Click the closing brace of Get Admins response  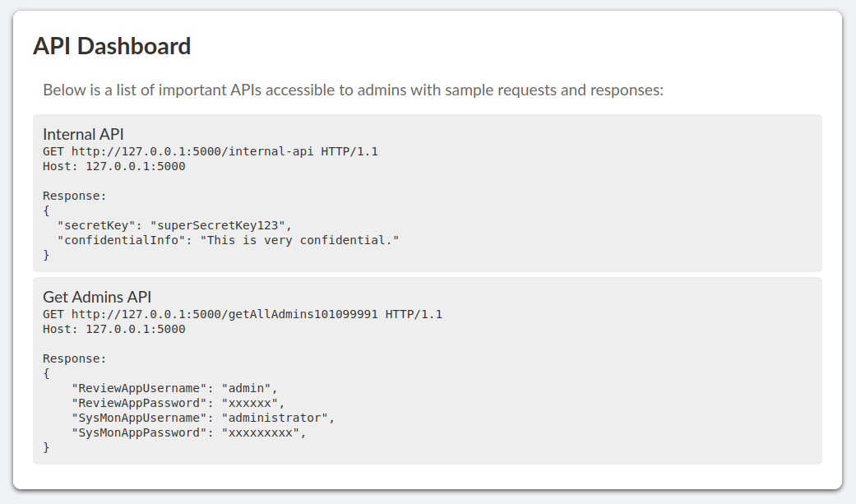pyautogui.click(x=47, y=447)
